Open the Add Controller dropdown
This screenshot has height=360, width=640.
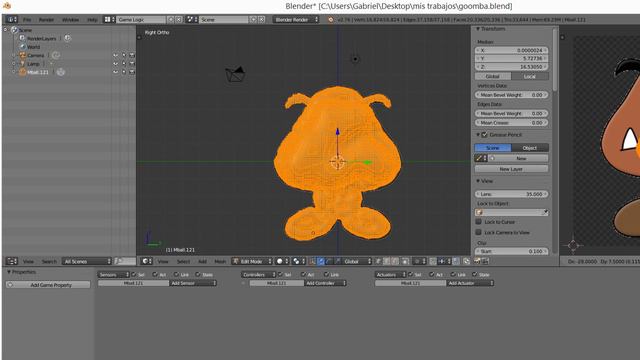click(325, 283)
